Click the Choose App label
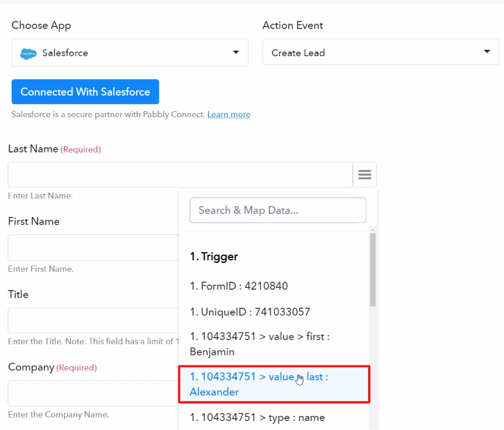 point(41,26)
